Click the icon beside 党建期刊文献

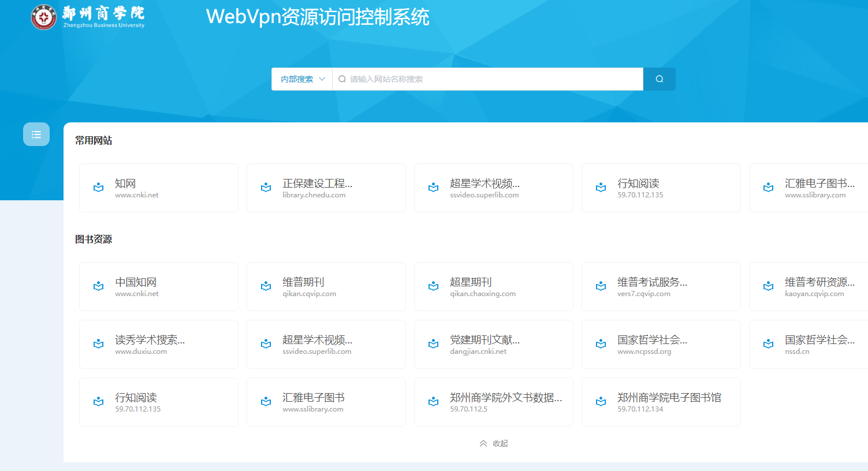click(x=434, y=344)
